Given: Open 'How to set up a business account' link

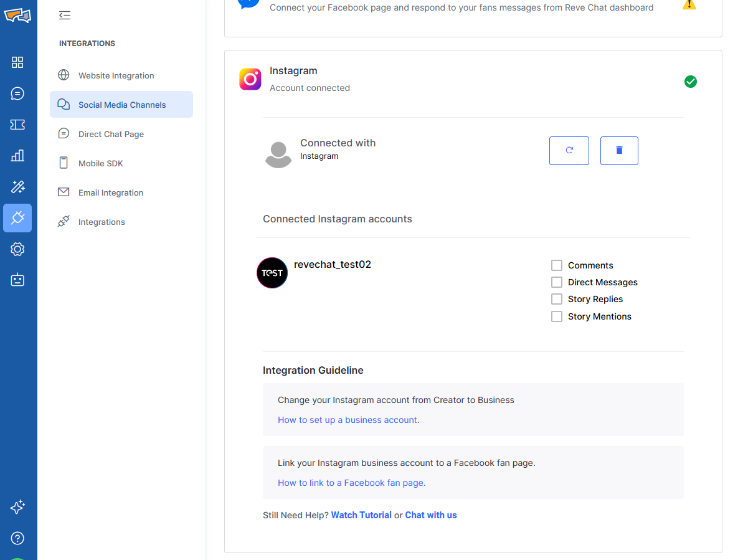Looking at the screenshot, I should [348, 420].
